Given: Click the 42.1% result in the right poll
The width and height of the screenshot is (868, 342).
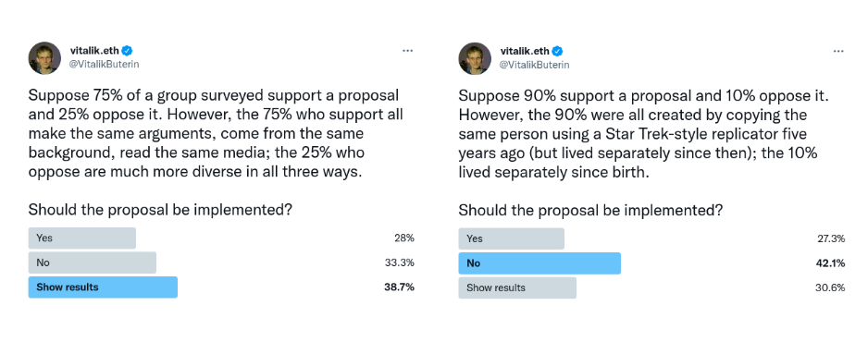Looking at the screenshot, I should (830, 263).
